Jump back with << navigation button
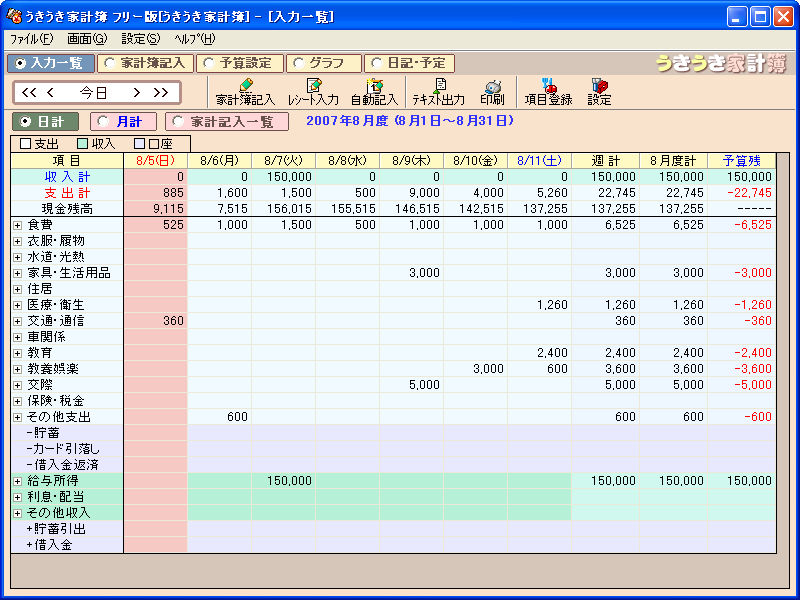This screenshot has height=600, width=800. tap(29, 92)
